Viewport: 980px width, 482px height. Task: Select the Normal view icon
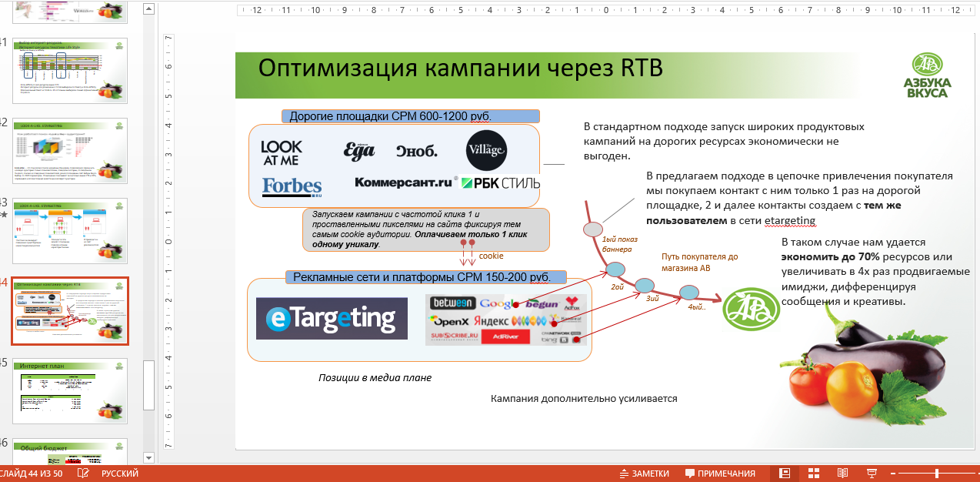coord(784,474)
